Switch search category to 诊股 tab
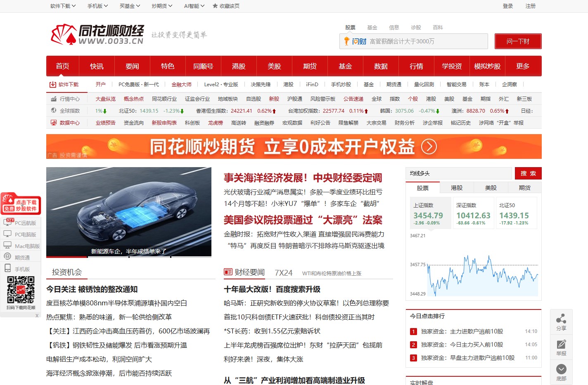588x385 pixels. 416,27
